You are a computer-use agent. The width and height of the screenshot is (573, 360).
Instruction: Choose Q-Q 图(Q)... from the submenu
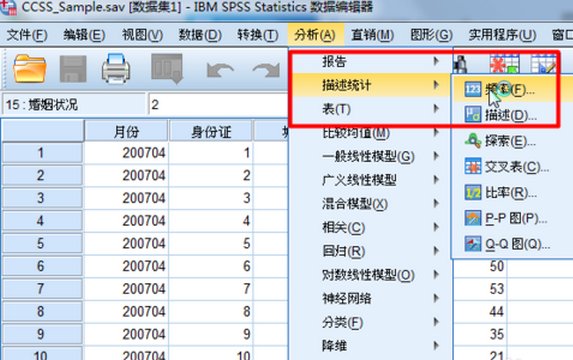coord(512,244)
